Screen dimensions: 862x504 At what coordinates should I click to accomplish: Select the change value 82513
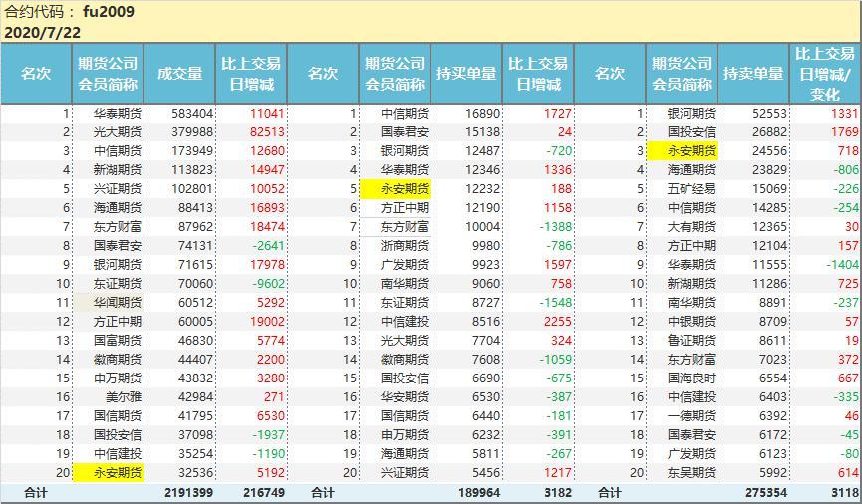[268, 131]
